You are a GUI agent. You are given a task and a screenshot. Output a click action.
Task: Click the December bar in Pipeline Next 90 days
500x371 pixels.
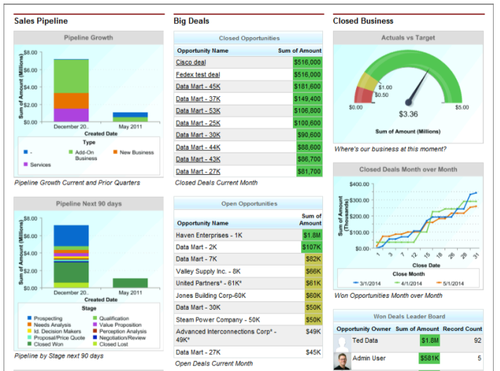coord(71,256)
